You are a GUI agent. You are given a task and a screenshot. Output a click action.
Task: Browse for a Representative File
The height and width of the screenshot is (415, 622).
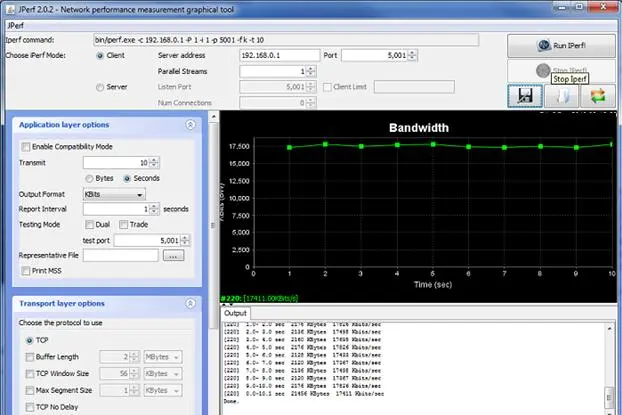[173, 256]
